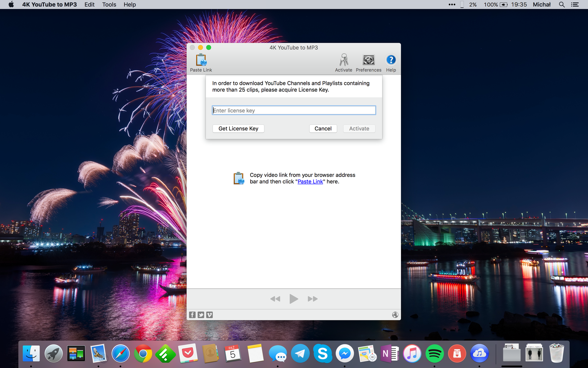Open Feedly green icon in the Dock
The width and height of the screenshot is (588, 368).
[x=165, y=354]
